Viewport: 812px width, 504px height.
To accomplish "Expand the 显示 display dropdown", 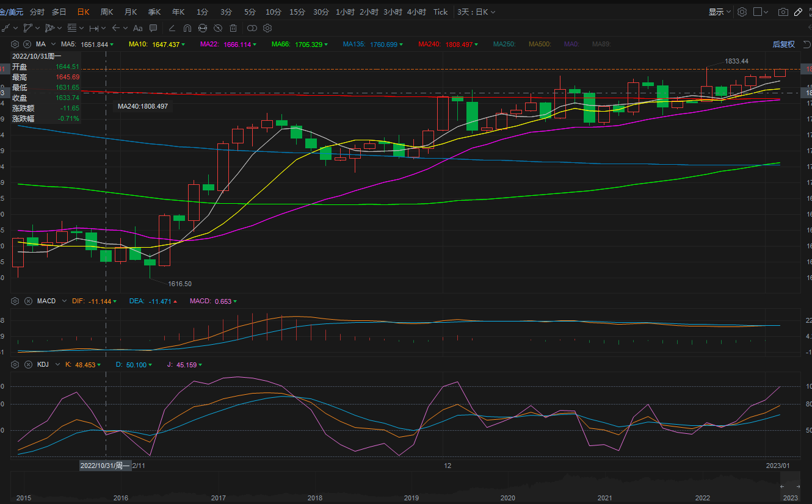I will 719,12.
